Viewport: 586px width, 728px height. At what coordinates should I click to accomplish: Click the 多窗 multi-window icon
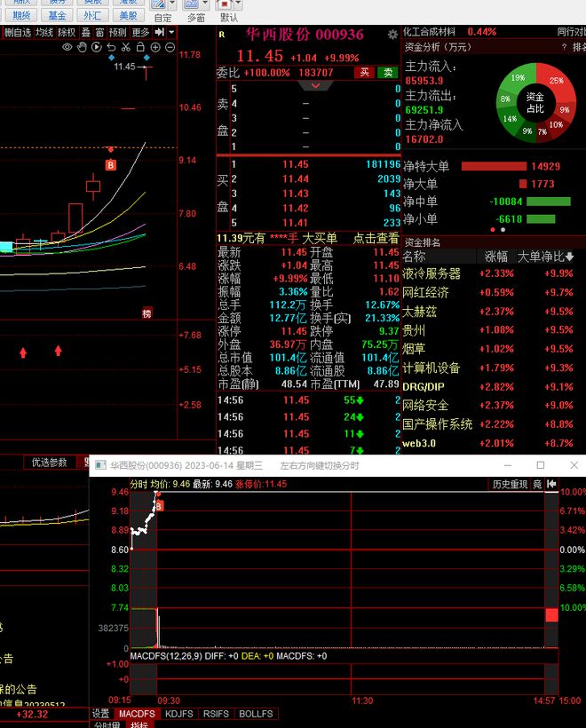pyautogui.click(x=191, y=4)
